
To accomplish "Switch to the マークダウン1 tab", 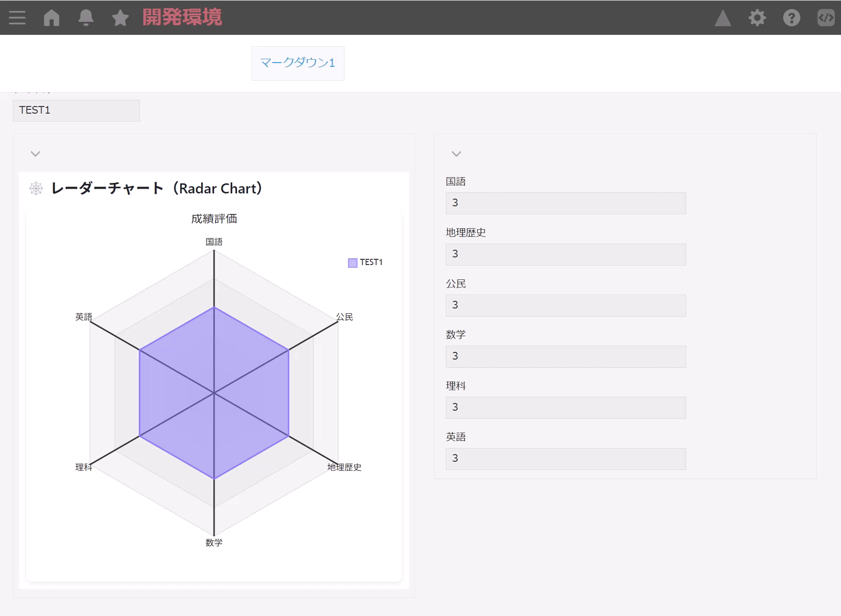I will point(297,63).
